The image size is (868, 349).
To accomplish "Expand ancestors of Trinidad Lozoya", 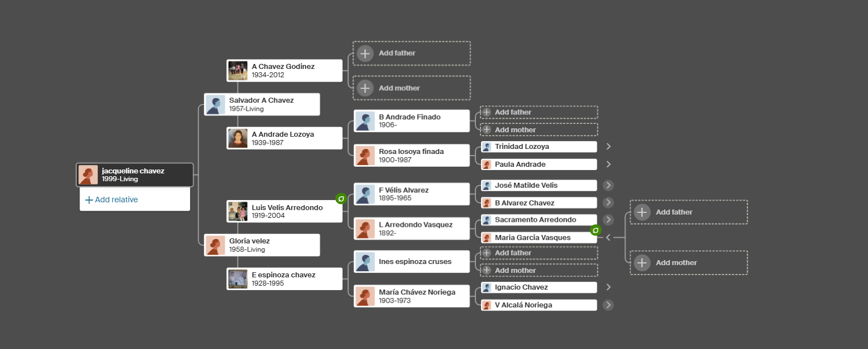I will [608, 147].
